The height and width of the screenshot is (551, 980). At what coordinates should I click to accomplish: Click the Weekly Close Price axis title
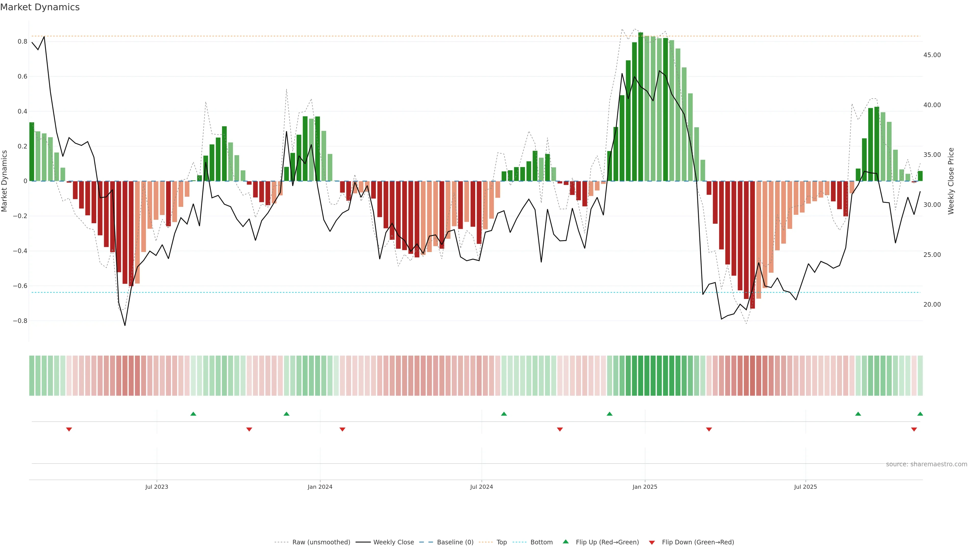(951, 181)
